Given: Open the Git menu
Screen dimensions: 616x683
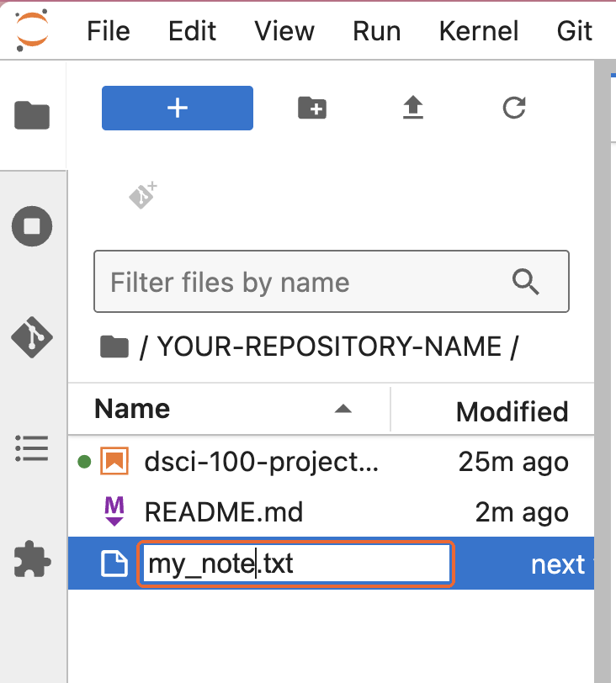Looking at the screenshot, I should click(x=574, y=31).
